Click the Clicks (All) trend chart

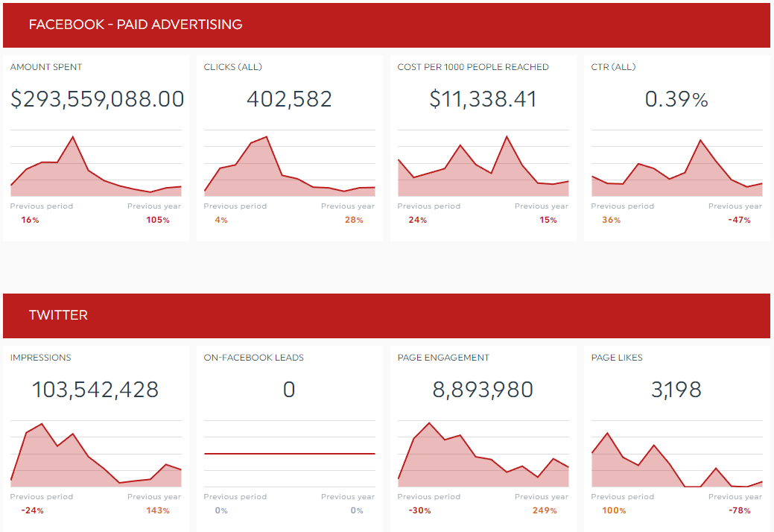[289, 168]
